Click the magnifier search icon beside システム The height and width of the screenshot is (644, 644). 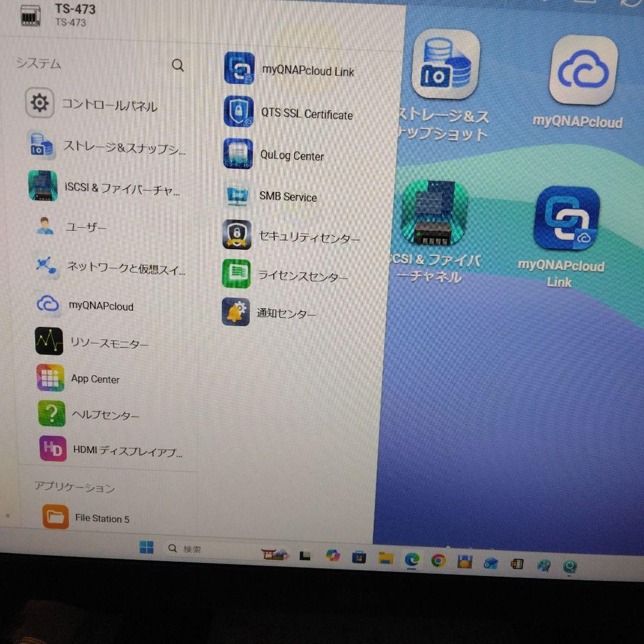pyautogui.click(x=178, y=66)
